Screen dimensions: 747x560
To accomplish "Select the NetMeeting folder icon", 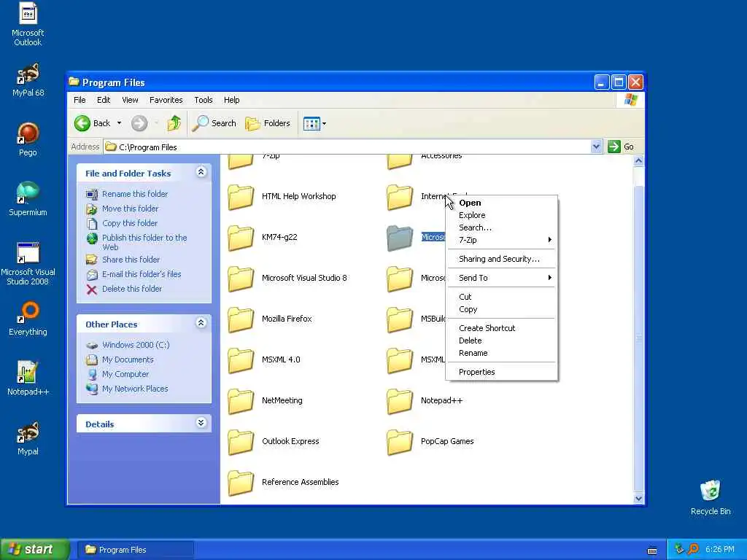I will [241, 401].
